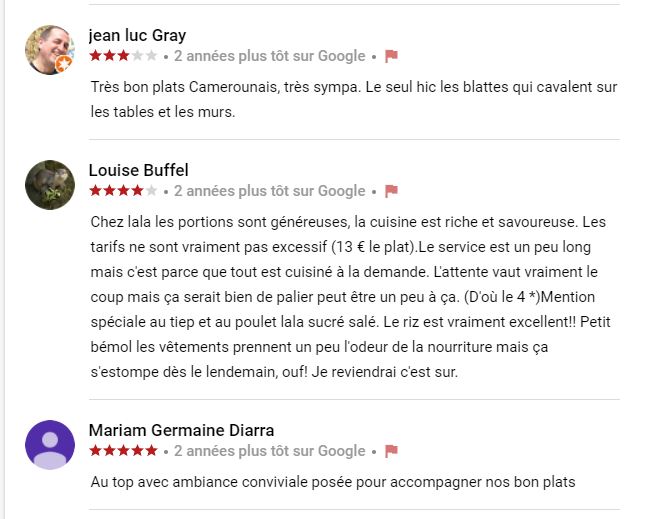Click Mariam Germaine Diarra's purple default avatar
This screenshot has height=519, width=665.
pos(50,445)
